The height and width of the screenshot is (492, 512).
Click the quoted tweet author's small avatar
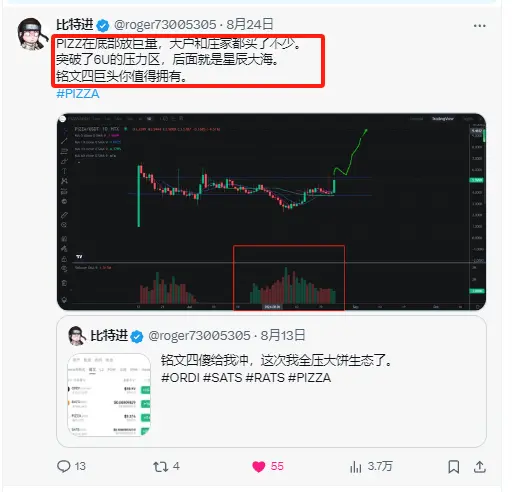coord(77,336)
